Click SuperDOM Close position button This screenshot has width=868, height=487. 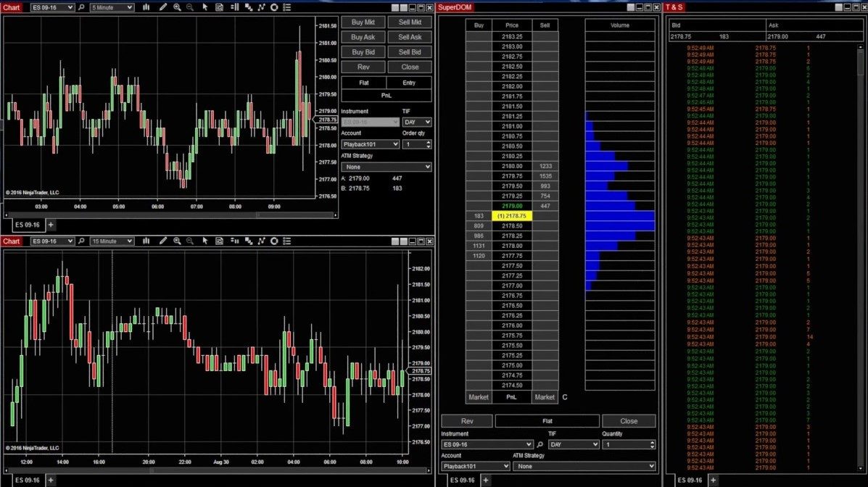coord(629,421)
